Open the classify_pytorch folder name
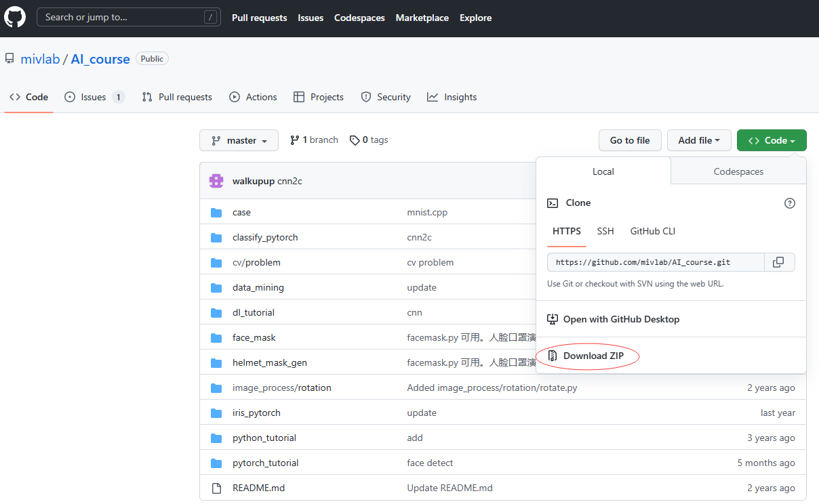Viewport: 819px width, 504px height. click(x=265, y=238)
